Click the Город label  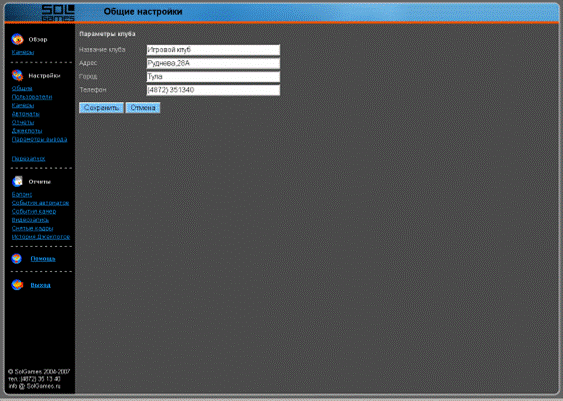(x=88, y=76)
